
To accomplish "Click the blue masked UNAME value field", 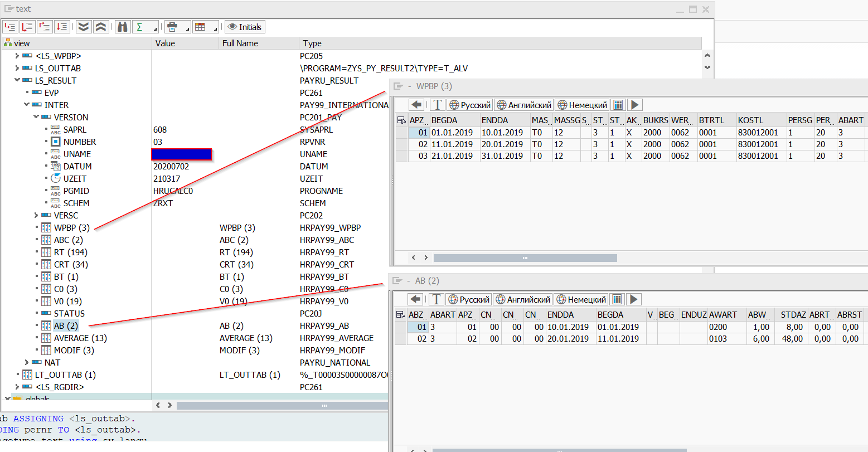I will 182,154.
